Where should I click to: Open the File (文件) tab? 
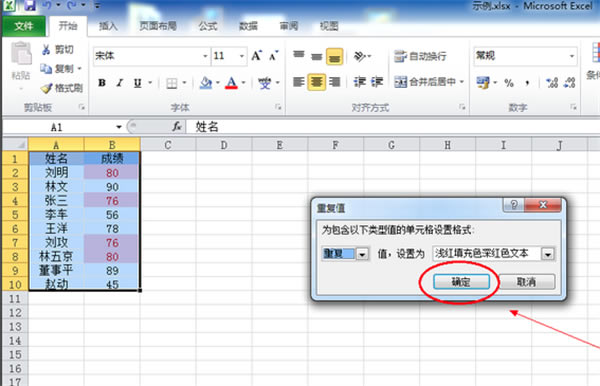[x=24, y=26]
